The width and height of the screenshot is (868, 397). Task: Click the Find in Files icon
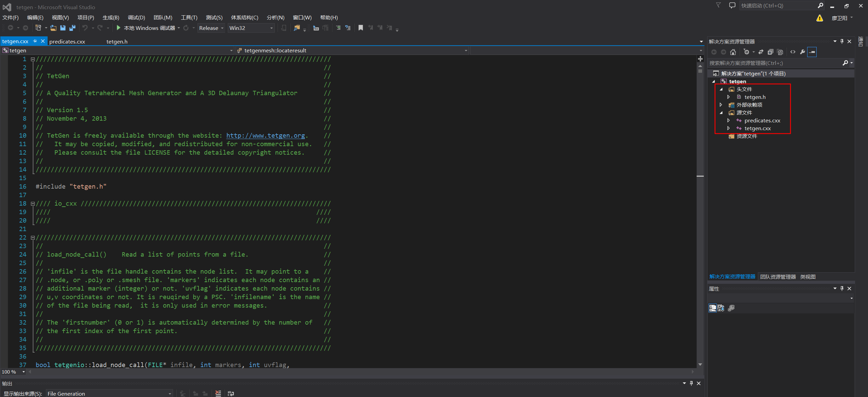coord(297,28)
